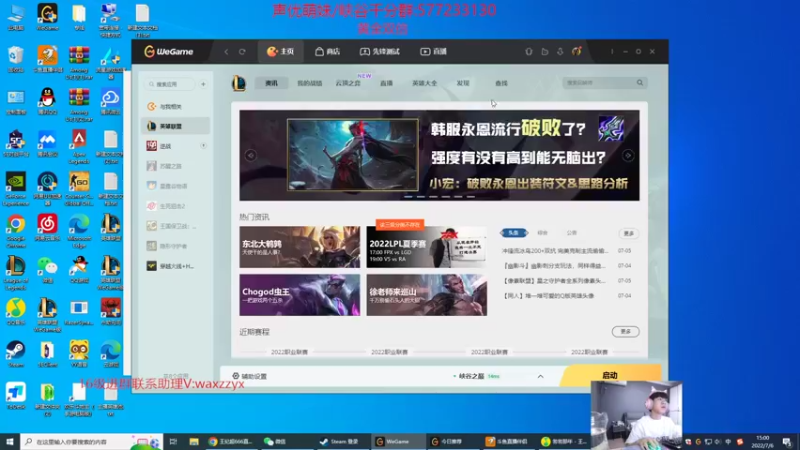This screenshot has height=450, width=800.
Task: Select the 头条 news filter pill
Action: 514,233
